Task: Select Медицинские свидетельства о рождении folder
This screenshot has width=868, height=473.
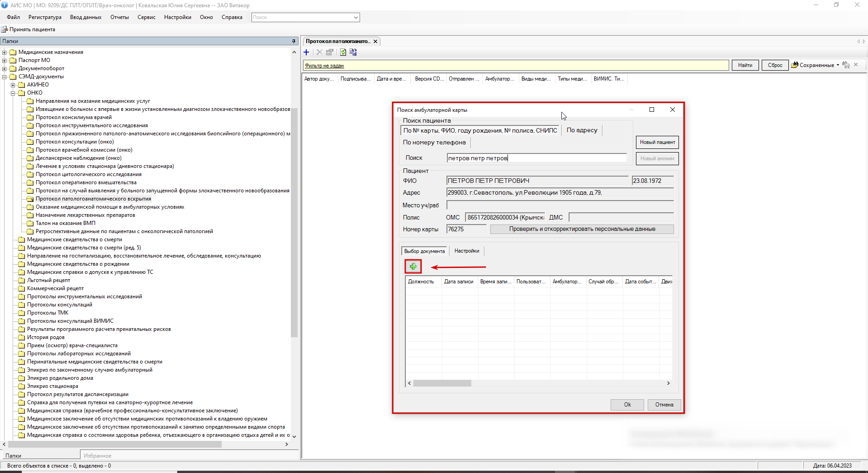Action: point(78,264)
